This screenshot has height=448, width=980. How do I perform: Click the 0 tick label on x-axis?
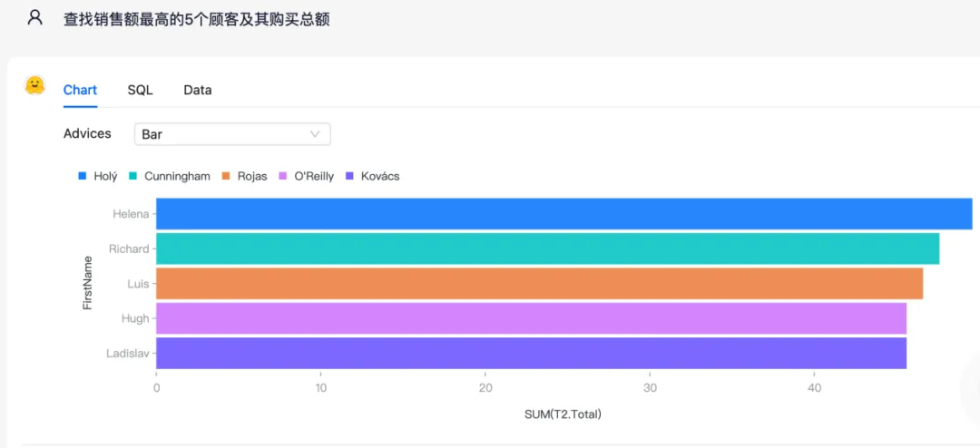156,388
